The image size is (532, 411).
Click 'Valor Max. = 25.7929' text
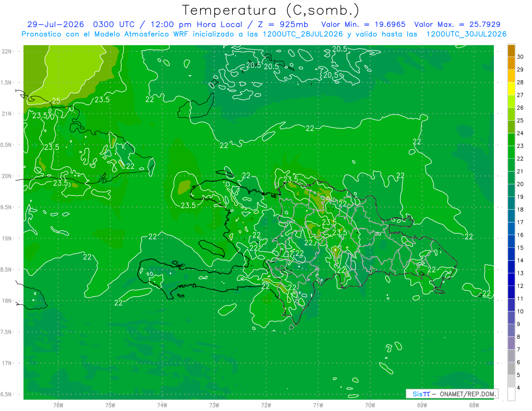(x=458, y=24)
